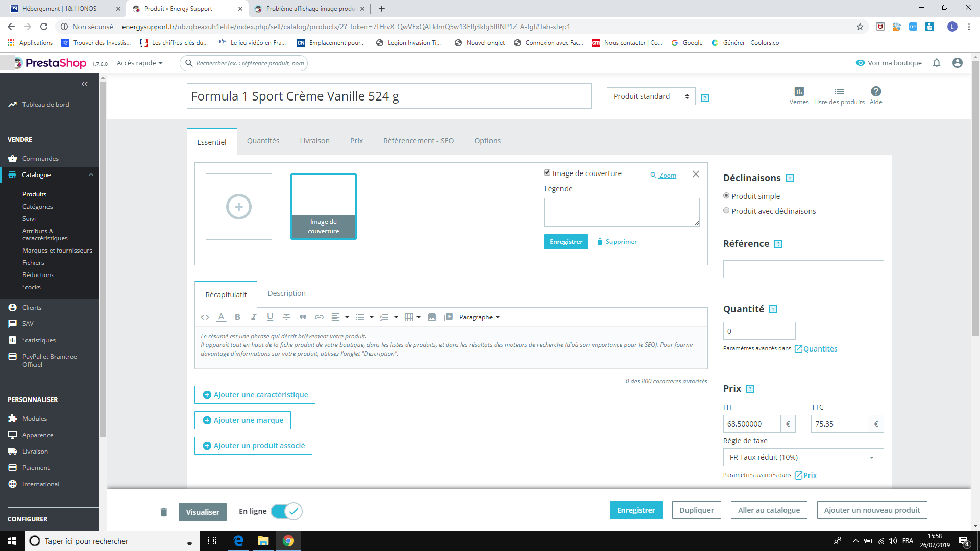Open the Produit standard dropdown

tap(651, 96)
